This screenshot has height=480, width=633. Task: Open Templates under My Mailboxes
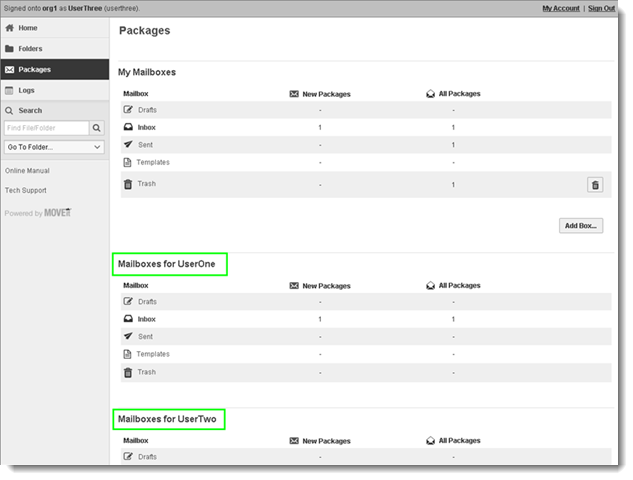tap(153, 162)
